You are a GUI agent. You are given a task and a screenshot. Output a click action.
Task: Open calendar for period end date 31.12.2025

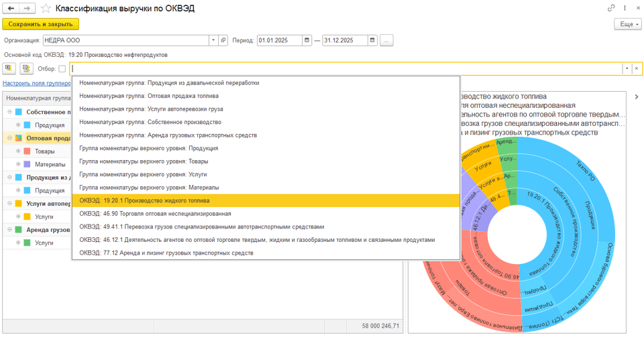pyautogui.click(x=372, y=40)
